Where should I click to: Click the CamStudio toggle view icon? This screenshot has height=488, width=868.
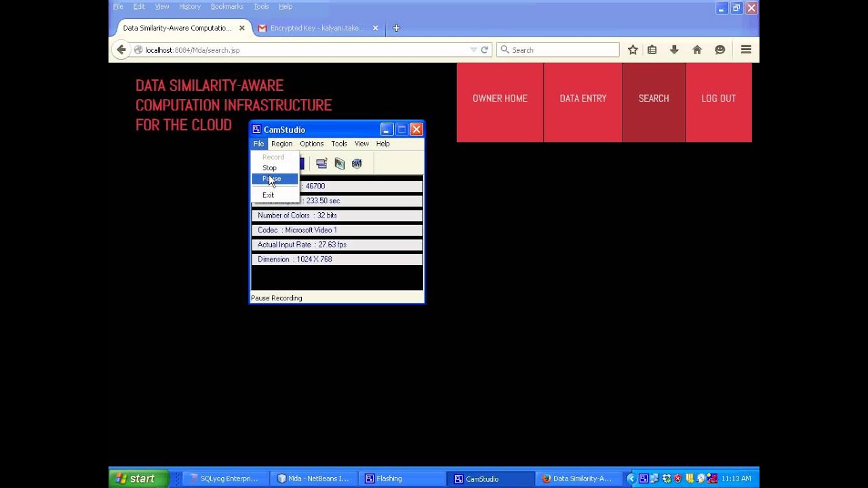321,163
